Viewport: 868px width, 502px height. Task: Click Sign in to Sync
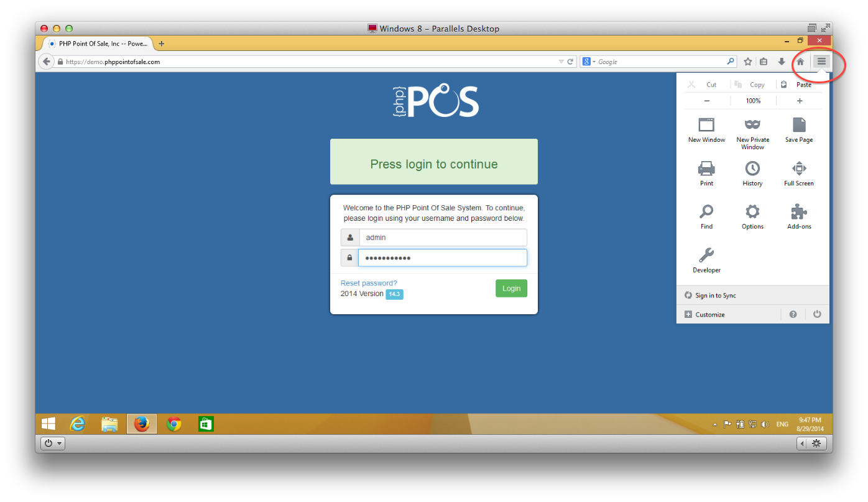coord(715,295)
